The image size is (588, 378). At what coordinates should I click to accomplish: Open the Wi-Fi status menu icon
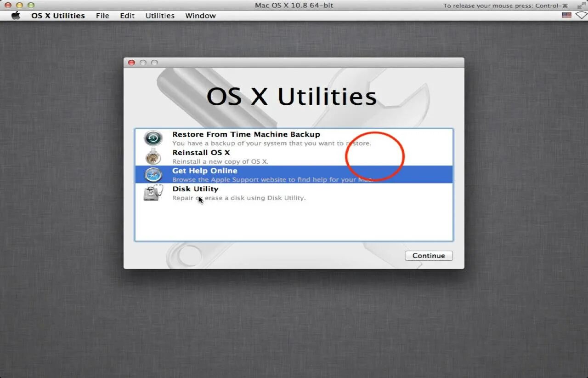(581, 15)
